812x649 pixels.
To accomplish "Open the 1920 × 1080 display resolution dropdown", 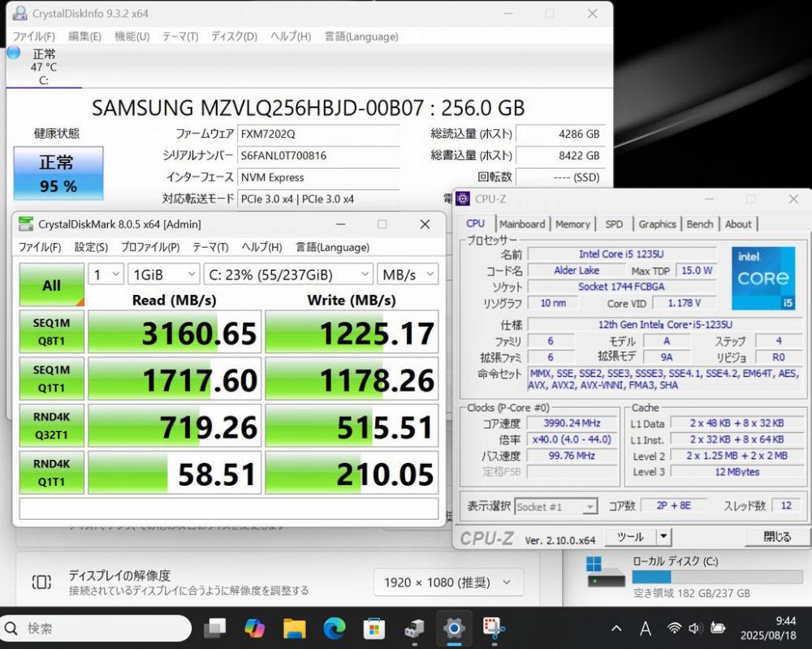I will pos(448,582).
